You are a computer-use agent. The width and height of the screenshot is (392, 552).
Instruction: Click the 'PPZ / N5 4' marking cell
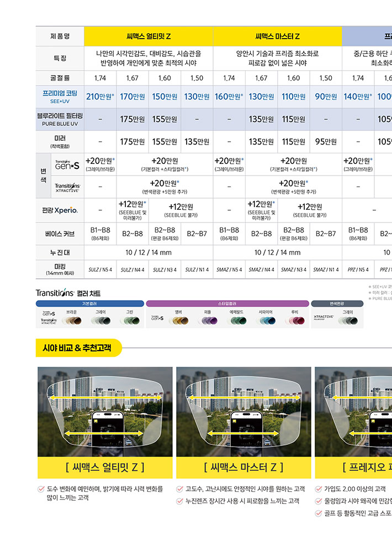pyautogui.click(x=358, y=270)
